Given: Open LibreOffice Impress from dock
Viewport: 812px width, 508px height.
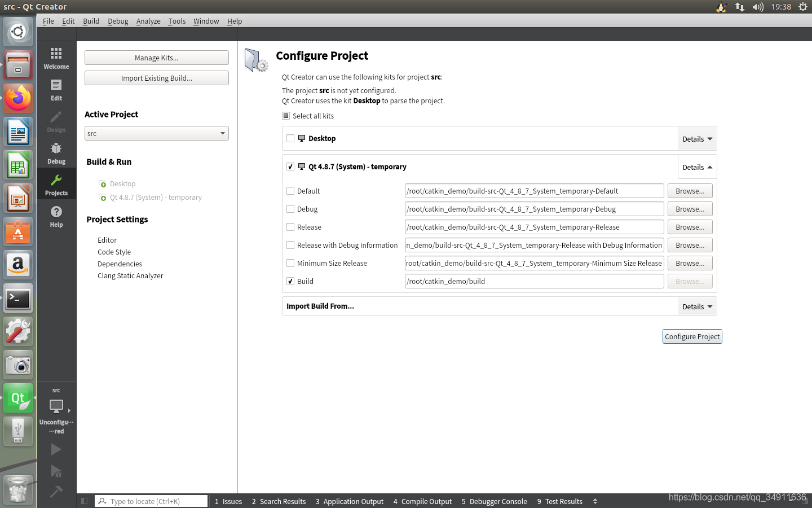Looking at the screenshot, I should 18,199.
